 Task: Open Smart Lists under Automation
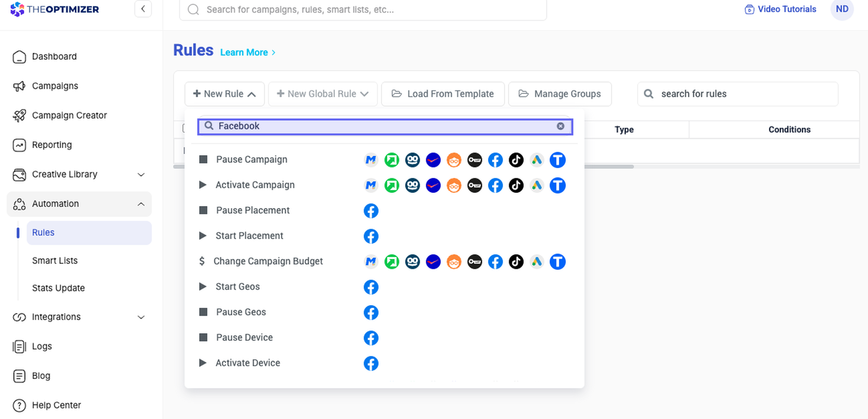point(55,261)
